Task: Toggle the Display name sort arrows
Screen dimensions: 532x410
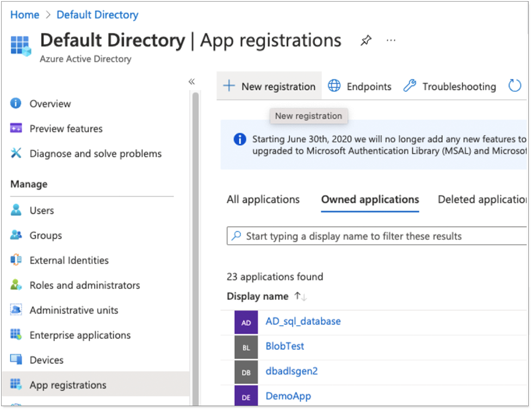Action: (300, 296)
